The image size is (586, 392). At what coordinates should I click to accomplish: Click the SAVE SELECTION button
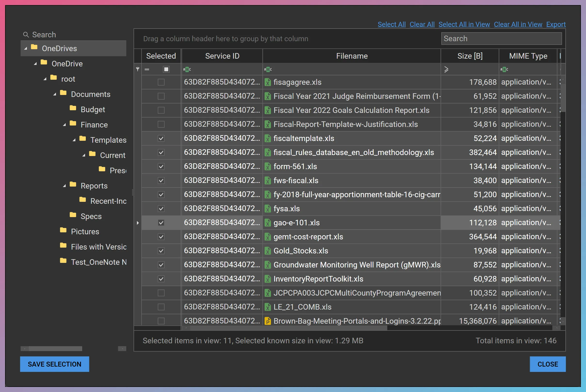tap(55, 364)
